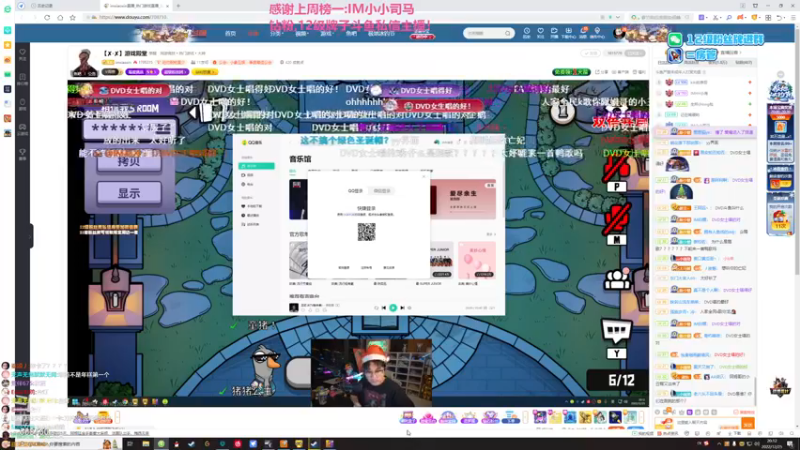Open 鱼吧 nav item

tap(352, 34)
